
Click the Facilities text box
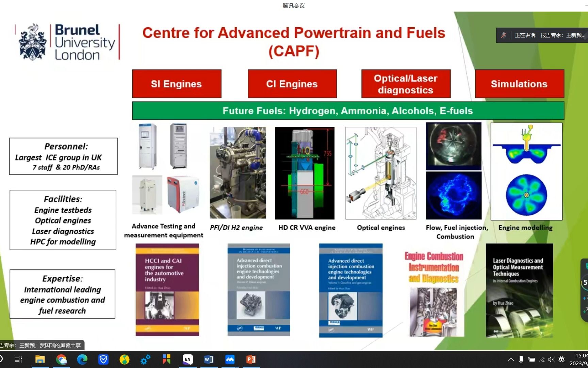coord(63,220)
